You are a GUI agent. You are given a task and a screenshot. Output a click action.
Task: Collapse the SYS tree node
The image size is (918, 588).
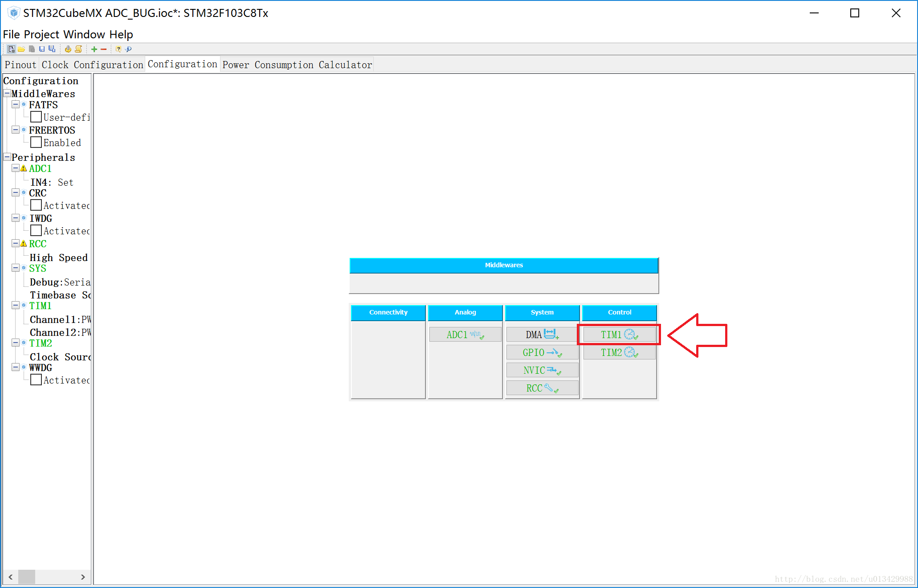pos(16,268)
